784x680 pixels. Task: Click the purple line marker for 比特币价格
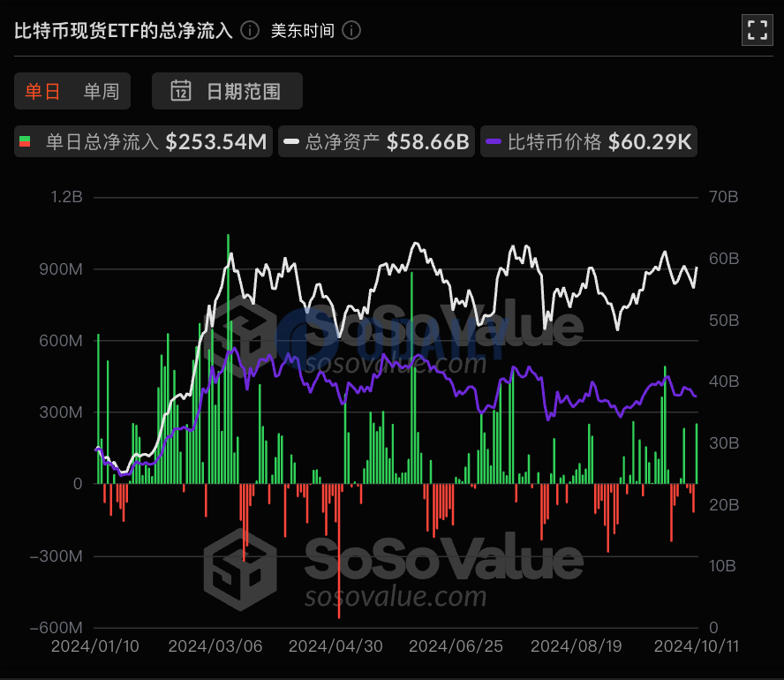pos(494,142)
